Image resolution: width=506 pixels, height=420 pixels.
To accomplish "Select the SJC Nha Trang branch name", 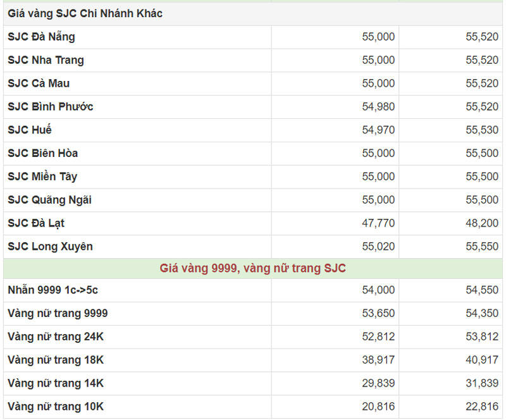I will [46, 60].
